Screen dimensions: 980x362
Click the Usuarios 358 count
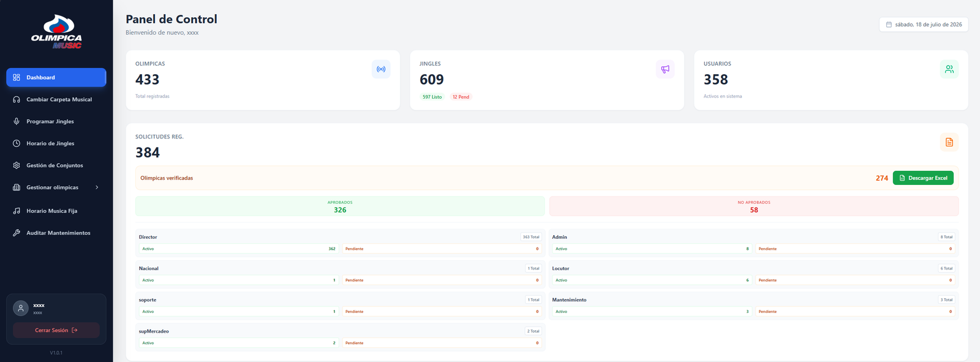(716, 80)
